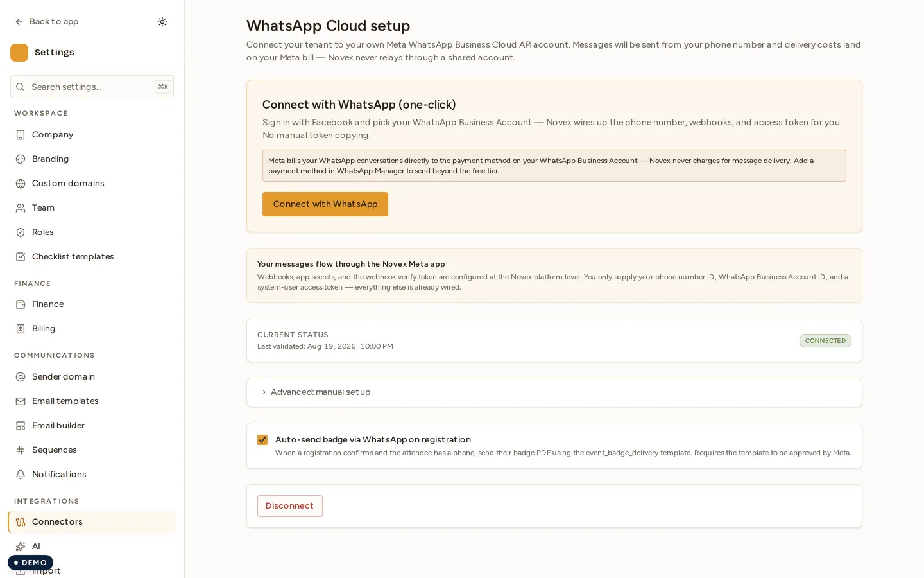Image resolution: width=924 pixels, height=578 pixels.
Task: Click the Custom domains globe icon
Action: click(21, 184)
